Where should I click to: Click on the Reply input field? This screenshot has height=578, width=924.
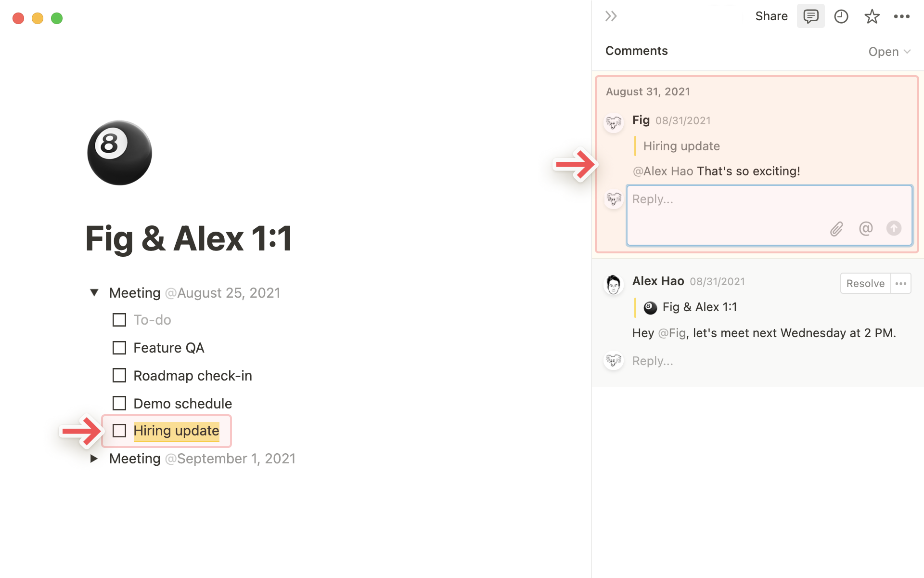tap(769, 213)
